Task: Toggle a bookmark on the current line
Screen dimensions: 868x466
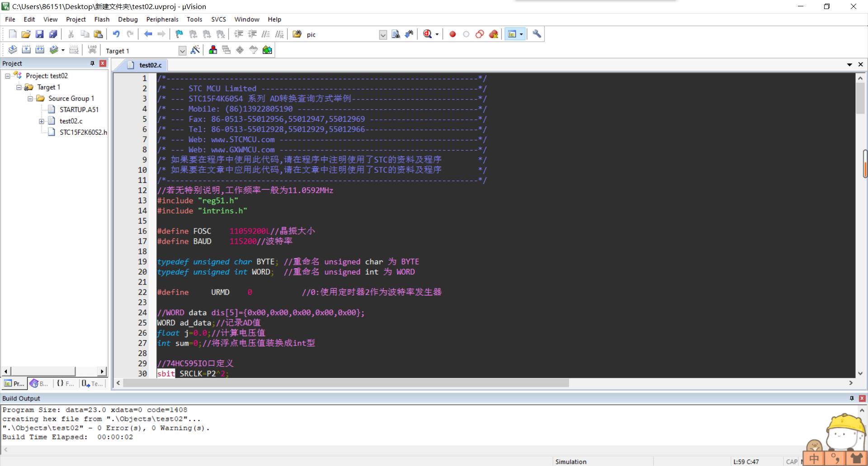Action: click(179, 34)
